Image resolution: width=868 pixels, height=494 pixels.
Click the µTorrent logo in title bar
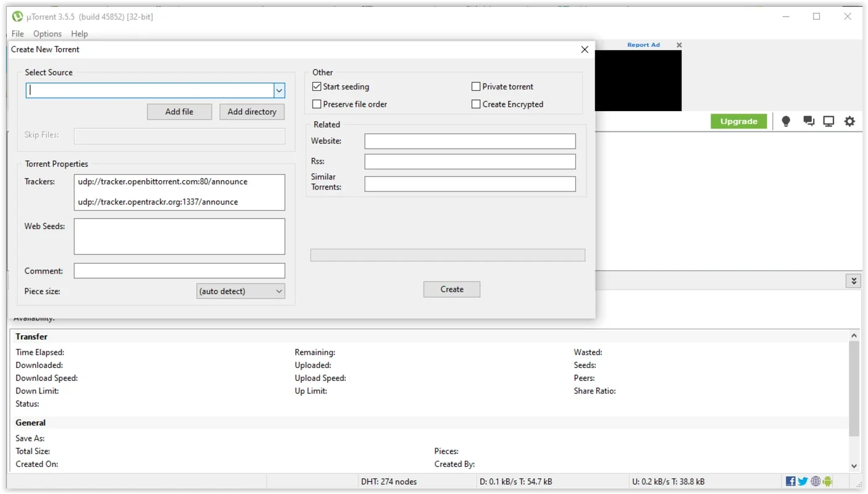click(17, 17)
